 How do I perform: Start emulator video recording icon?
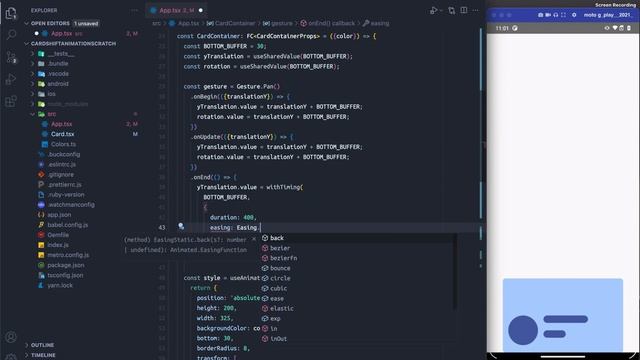(548, 15)
